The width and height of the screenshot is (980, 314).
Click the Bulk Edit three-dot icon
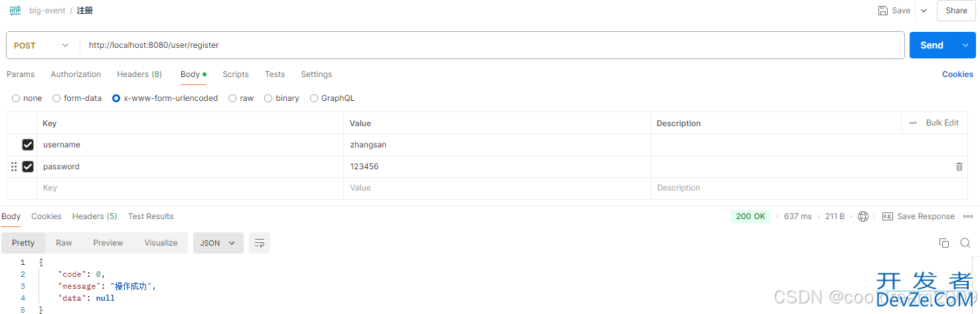pyautogui.click(x=913, y=123)
